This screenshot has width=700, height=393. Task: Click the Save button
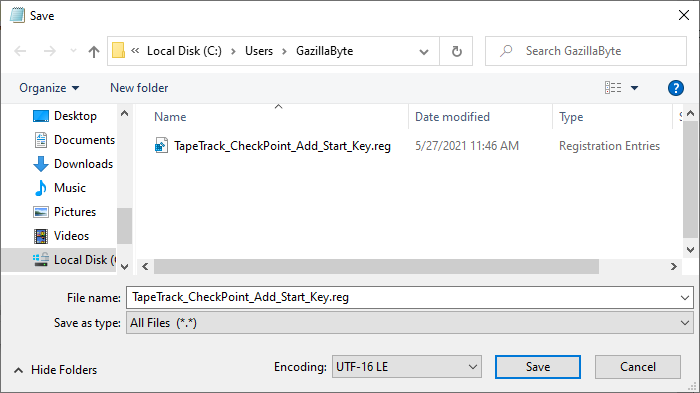[538, 367]
